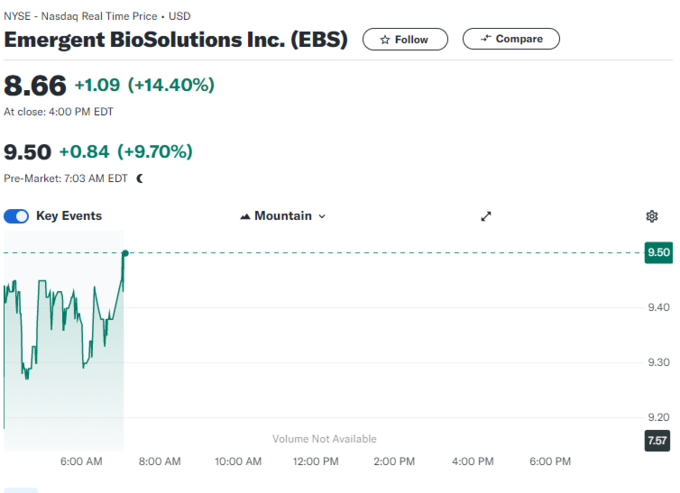Click the moon icon beside Pre-Market time
Screen dimensions: 680x493
[x=140, y=178]
